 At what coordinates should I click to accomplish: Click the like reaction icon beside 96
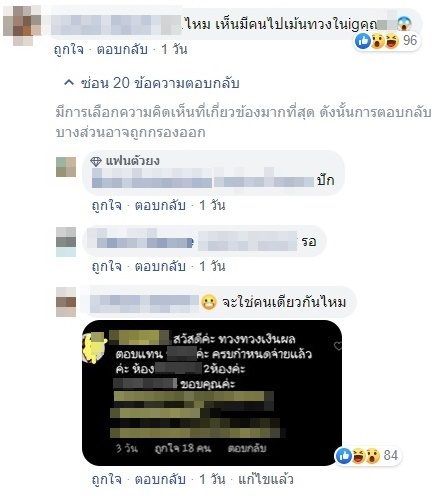[363, 41]
